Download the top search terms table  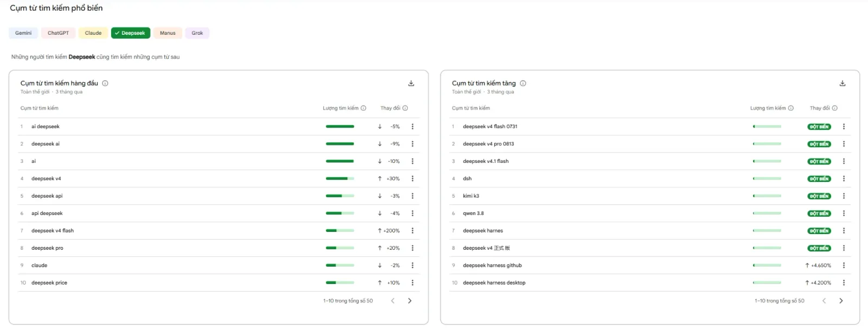click(x=411, y=83)
